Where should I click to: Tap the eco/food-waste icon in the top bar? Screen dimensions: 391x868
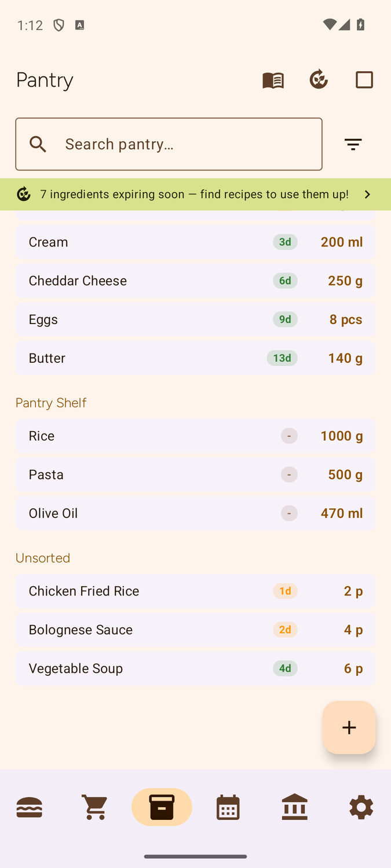click(x=319, y=80)
